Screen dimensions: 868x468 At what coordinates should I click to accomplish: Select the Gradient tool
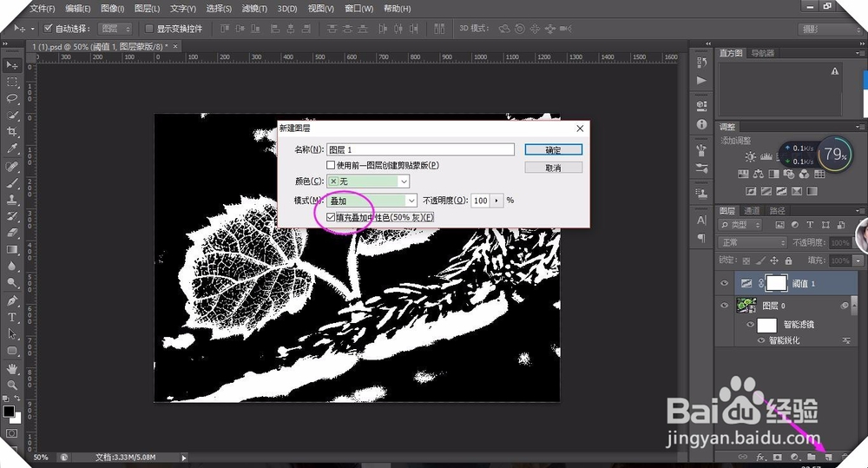[11, 249]
